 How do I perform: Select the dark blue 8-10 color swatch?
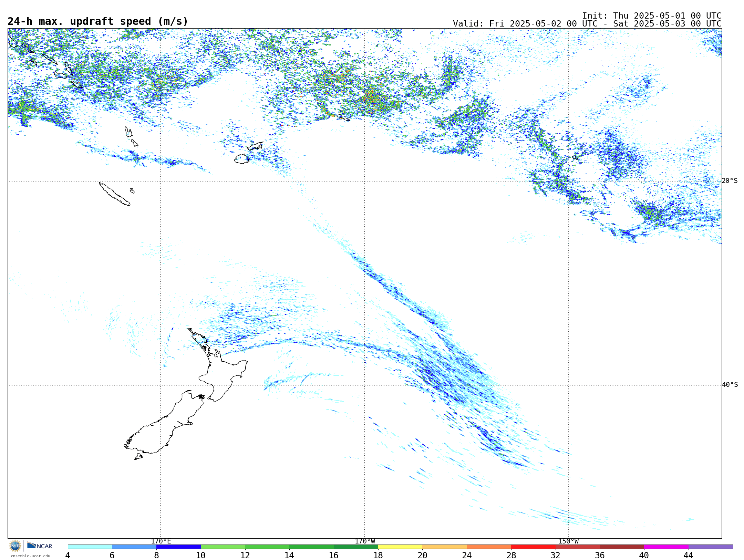[179, 547]
